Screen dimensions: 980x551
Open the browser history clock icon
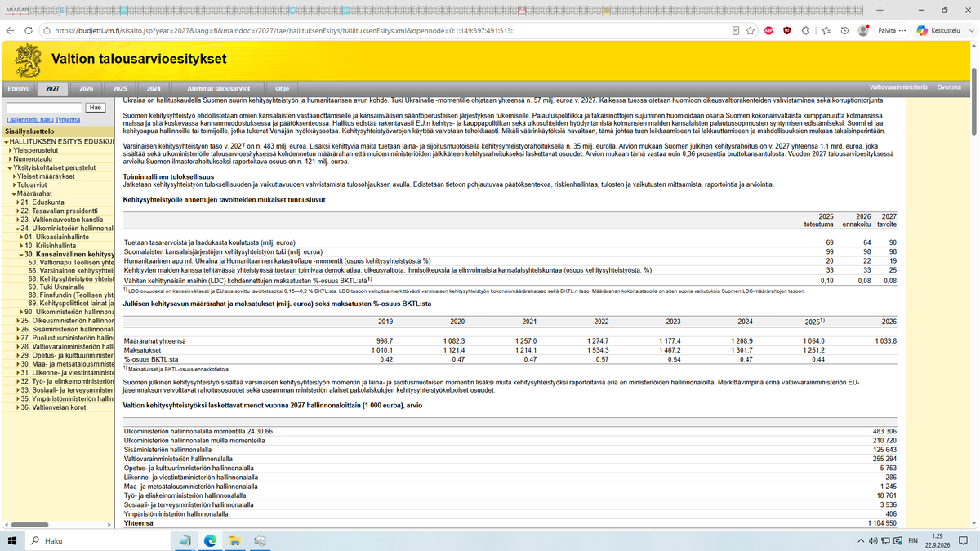(844, 30)
